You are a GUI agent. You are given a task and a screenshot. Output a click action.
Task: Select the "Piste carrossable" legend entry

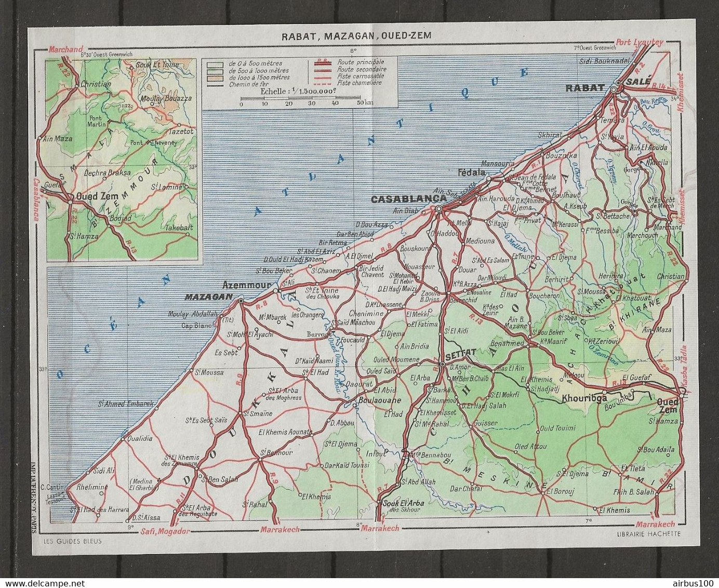point(361,75)
